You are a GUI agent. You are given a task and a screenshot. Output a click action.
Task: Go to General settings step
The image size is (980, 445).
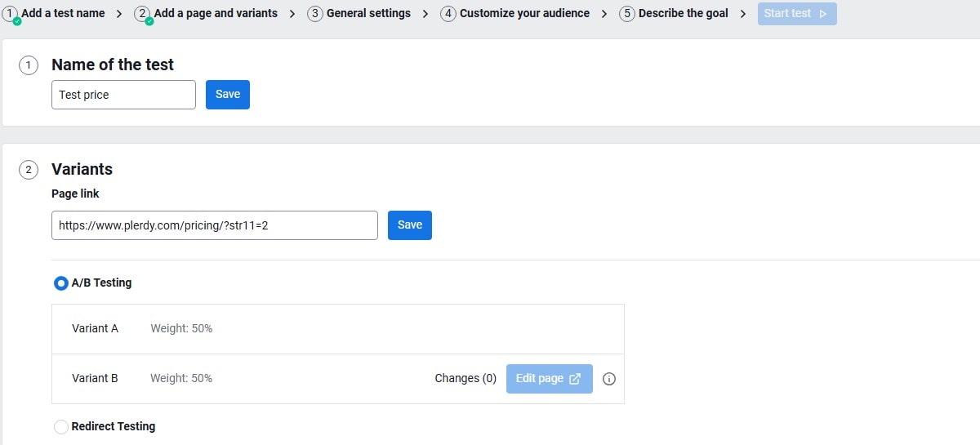[368, 14]
